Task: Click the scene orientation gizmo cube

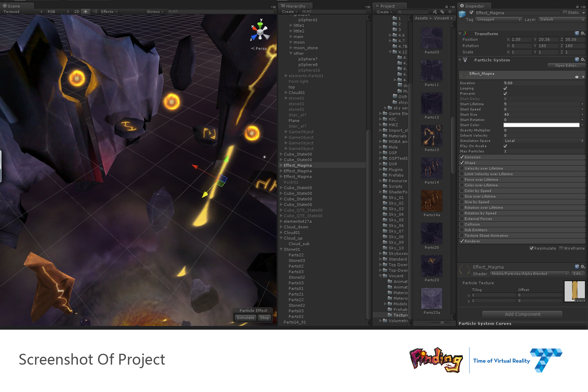Action: point(260,32)
